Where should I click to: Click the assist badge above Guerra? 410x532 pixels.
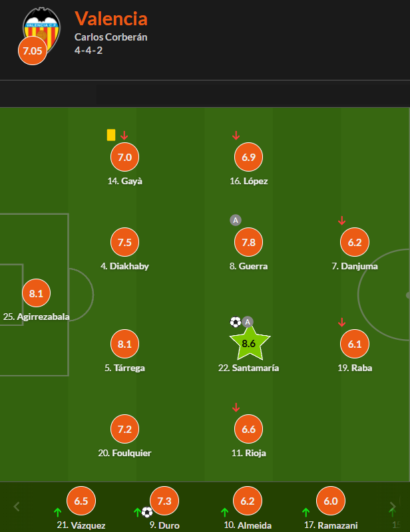236,220
